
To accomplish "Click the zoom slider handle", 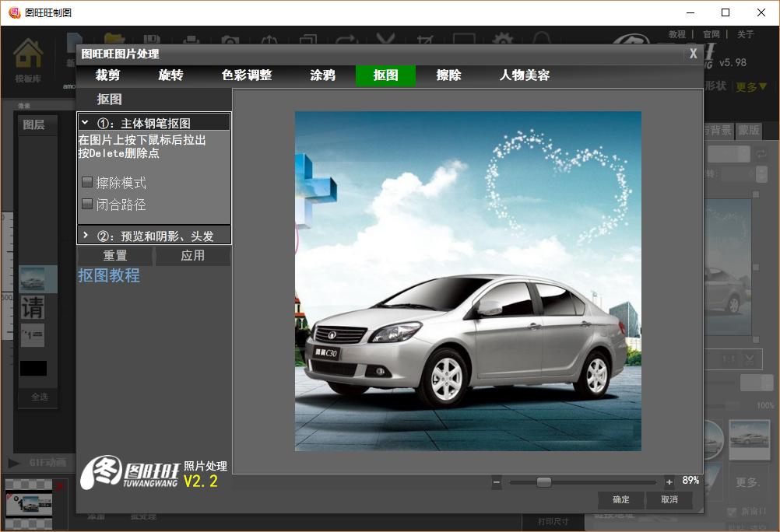I will [x=543, y=482].
